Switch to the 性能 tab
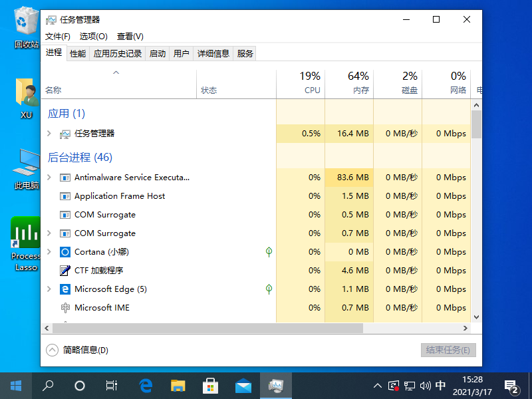This screenshot has width=532, height=399. pyautogui.click(x=78, y=54)
